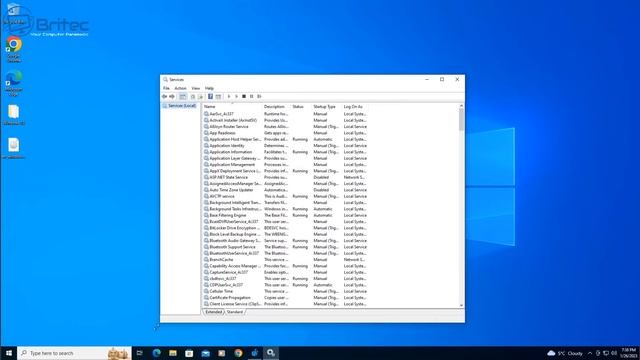Select the Client License Service row
Viewport: 640px width, 360px height.
click(285, 304)
